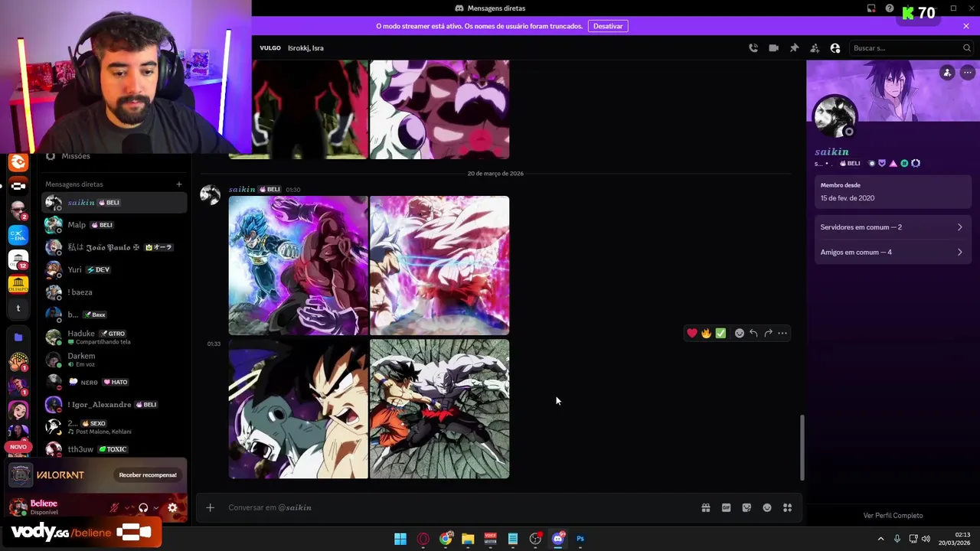Open Windows Start menu
This screenshot has width=980, height=551.
pyautogui.click(x=400, y=539)
